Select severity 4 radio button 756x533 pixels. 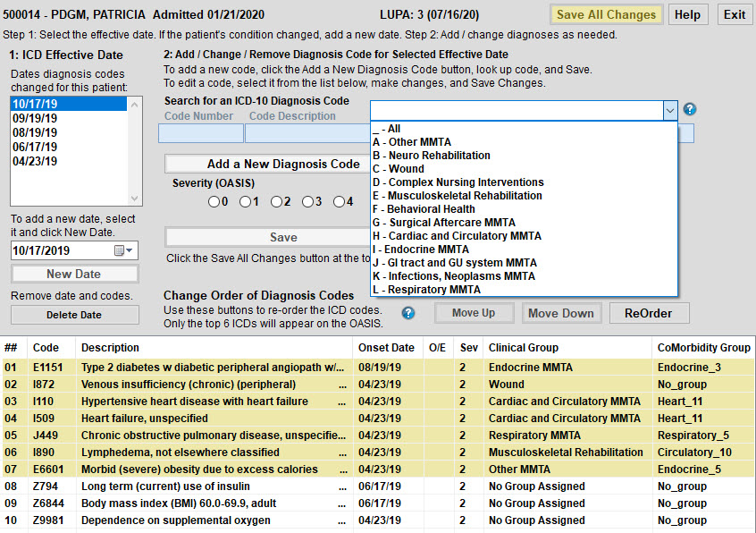pyautogui.click(x=339, y=201)
